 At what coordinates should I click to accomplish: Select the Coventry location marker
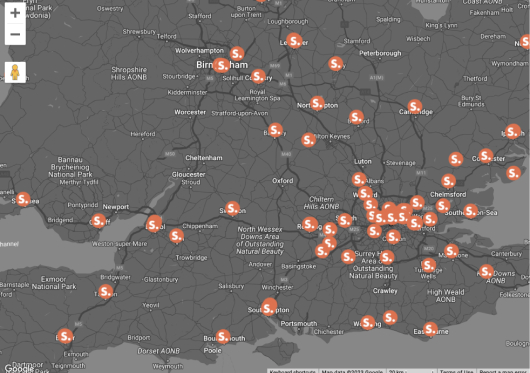click(258, 77)
